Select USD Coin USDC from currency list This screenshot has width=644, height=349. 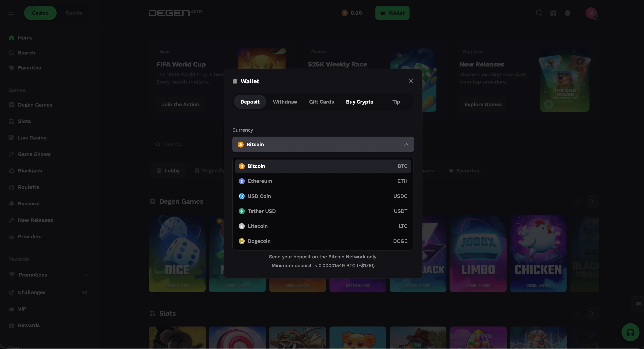(x=323, y=196)
